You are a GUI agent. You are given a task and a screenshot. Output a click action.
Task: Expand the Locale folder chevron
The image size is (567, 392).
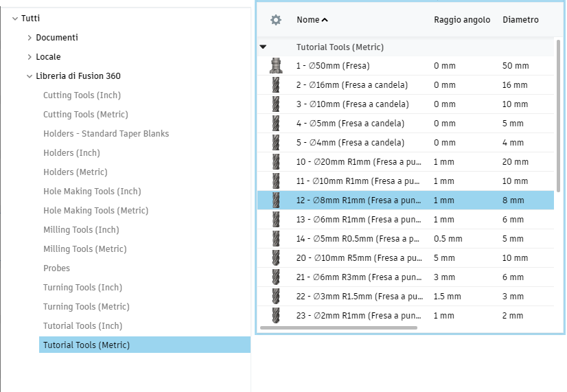point(30,57)
